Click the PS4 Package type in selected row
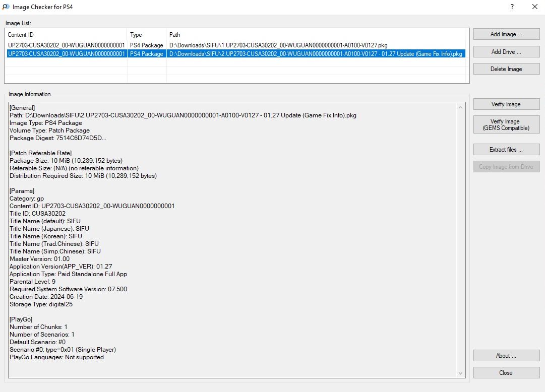The image size is (545, 392). pyautogui.click(x=146, y=54)
